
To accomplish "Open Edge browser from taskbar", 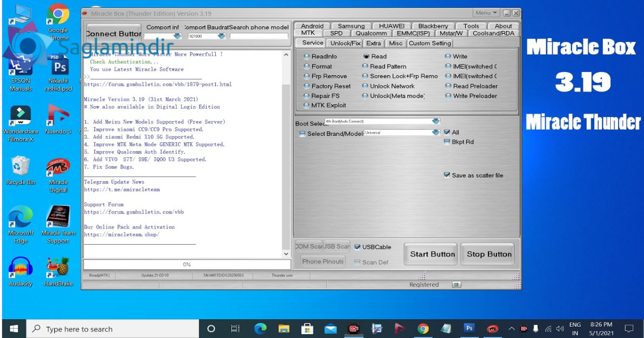I will point(260,328).
